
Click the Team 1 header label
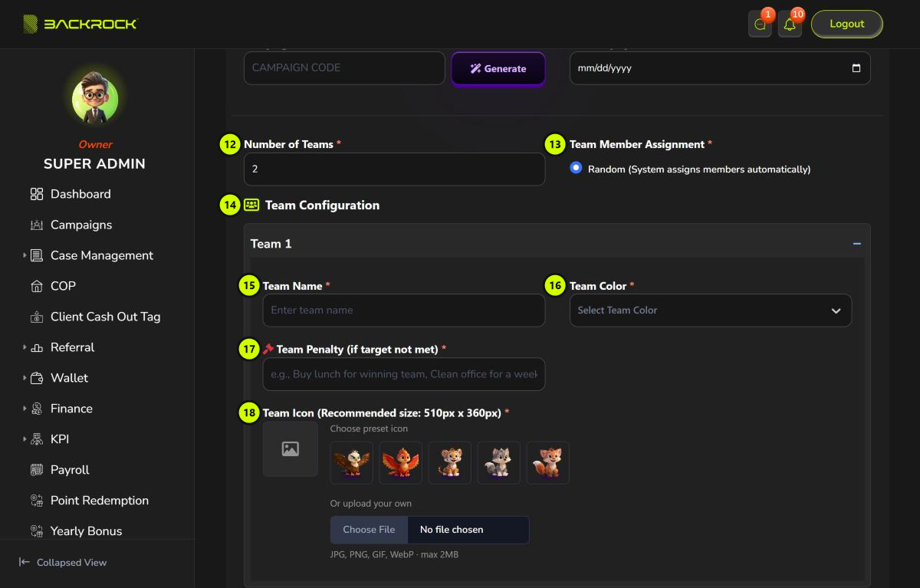point(271,244)
